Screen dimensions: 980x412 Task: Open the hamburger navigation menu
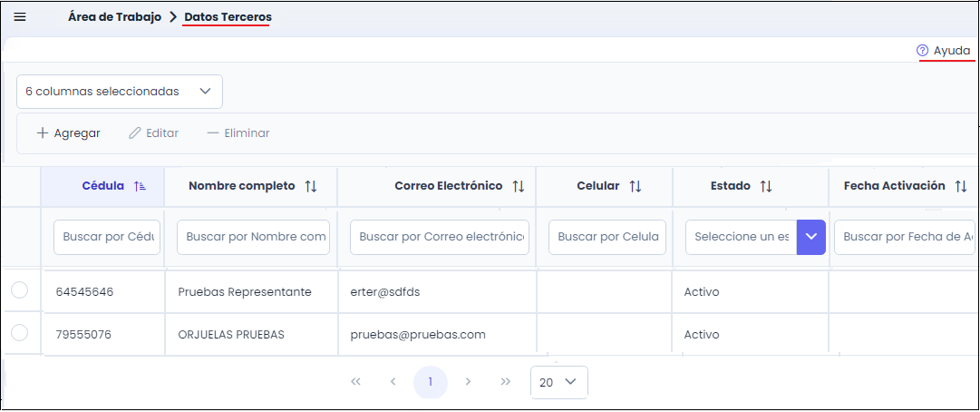tap(20, 17)
